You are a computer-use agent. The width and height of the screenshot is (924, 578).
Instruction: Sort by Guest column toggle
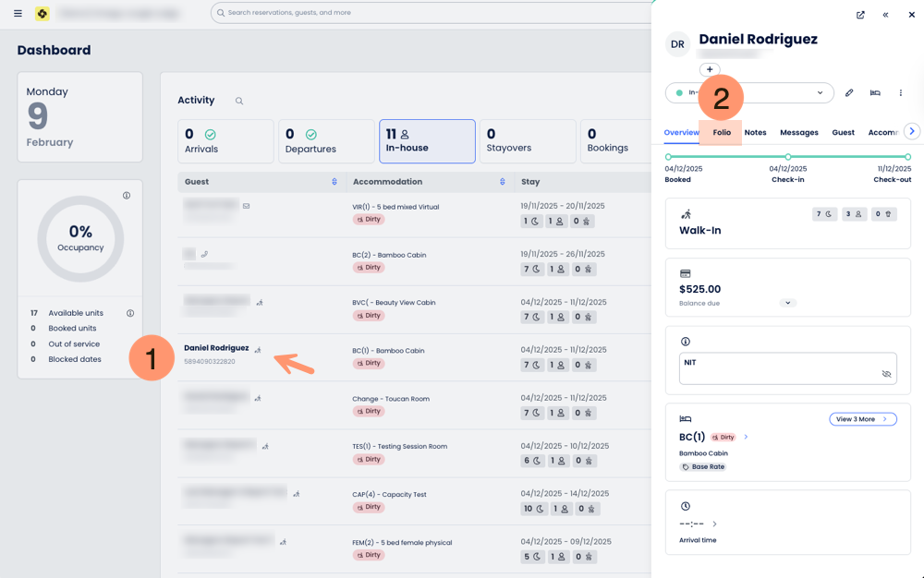334,182
